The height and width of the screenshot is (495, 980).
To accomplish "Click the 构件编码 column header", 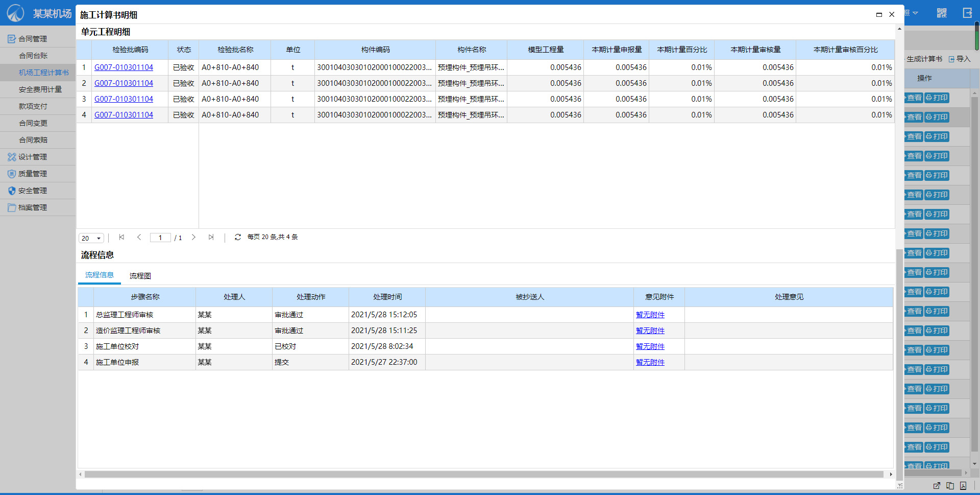I will point(375,50).
